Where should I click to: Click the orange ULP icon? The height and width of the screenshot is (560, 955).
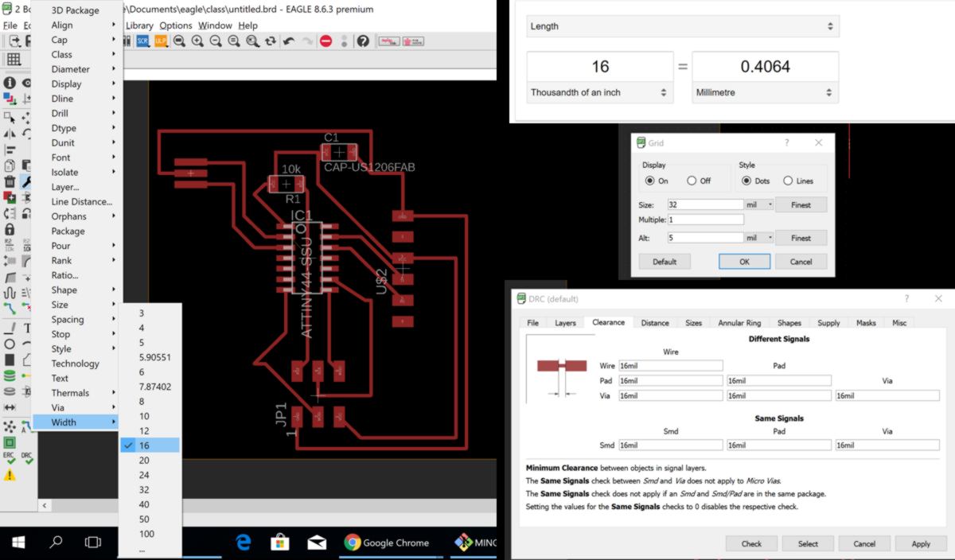tap(159, 41)
